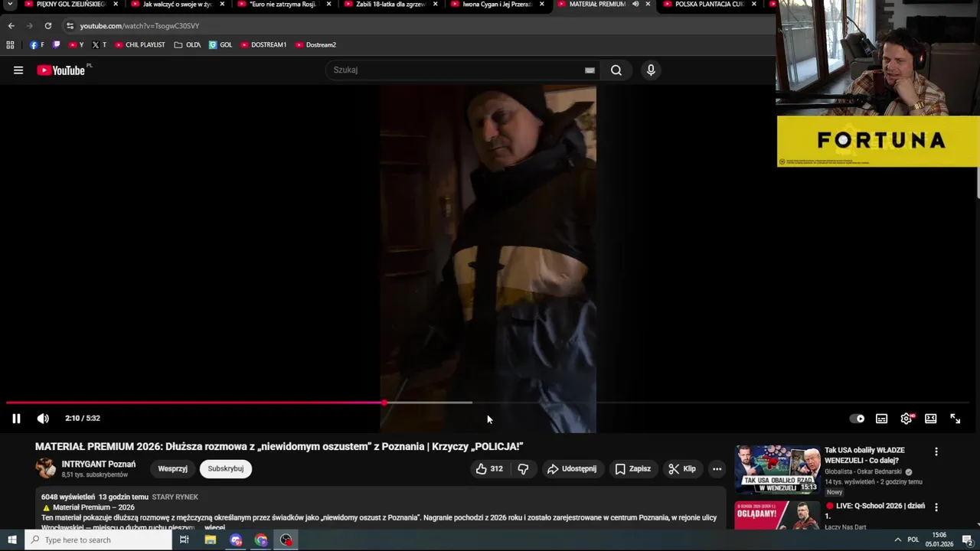
Task: Open LIVE Q-School 2026 video title
Action: point(875,510)
